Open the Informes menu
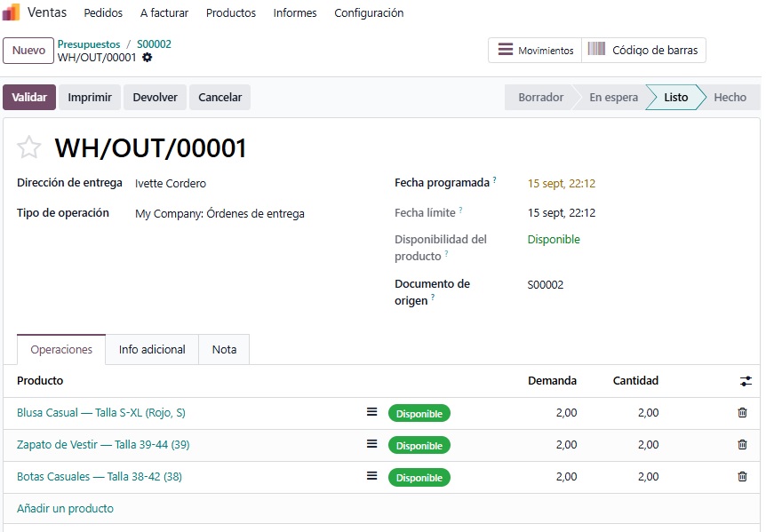The height and width of the screenshot is (532, 766). point(294,13)
